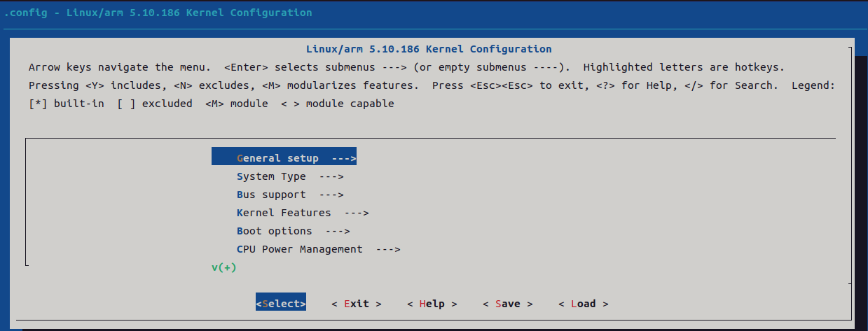This screenshot has height=331, width=868.
Task: Open the System Type submenu
Action: [290, 176]
